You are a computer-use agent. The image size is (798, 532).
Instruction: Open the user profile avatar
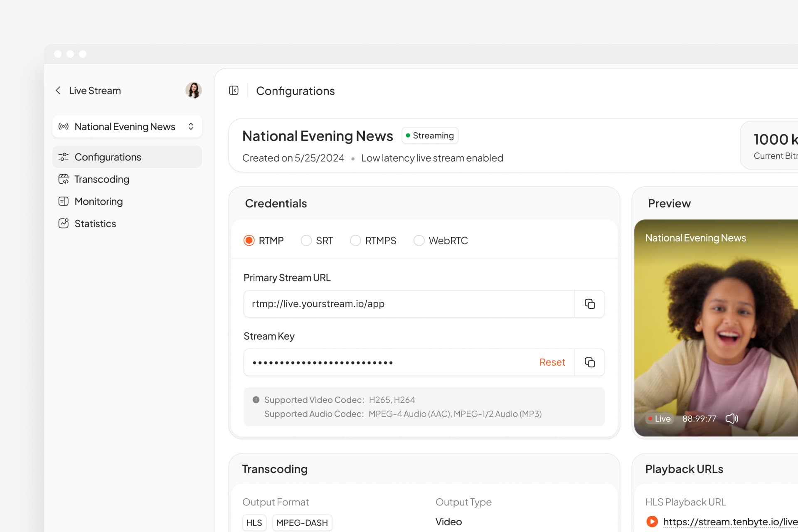coord(194,90)
